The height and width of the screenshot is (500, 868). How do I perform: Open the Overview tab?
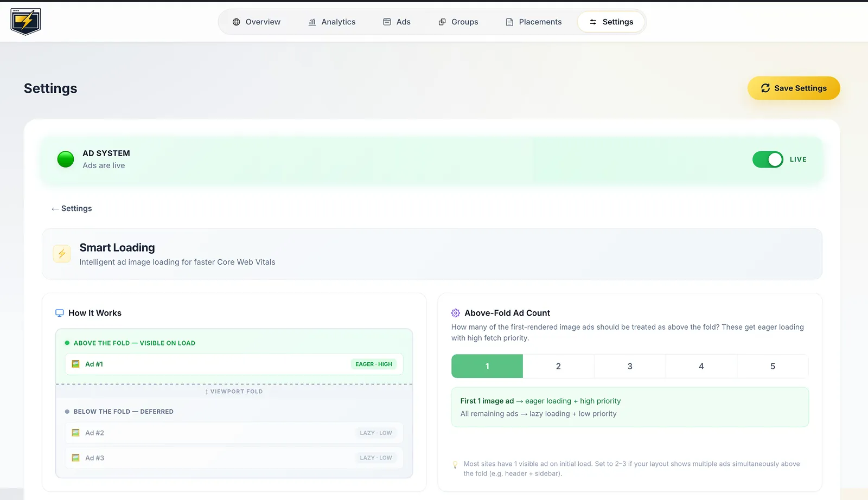pos(257,22)
